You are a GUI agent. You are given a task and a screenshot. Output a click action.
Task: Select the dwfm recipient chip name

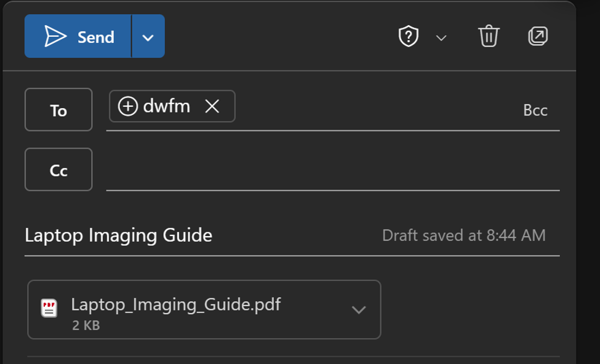pos(166,106)
